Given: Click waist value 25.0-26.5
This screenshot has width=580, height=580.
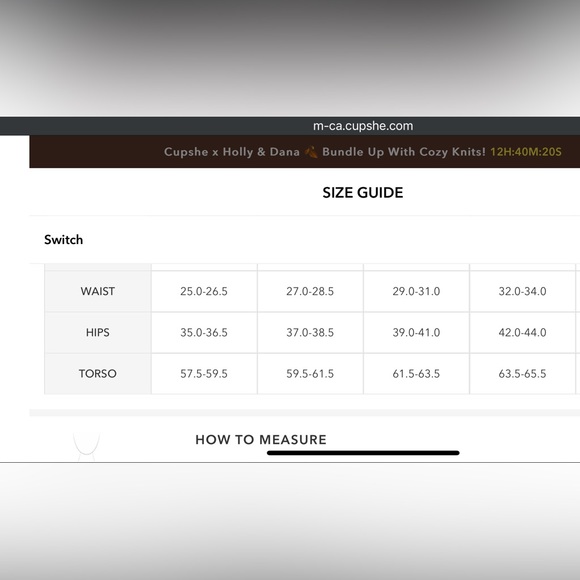Looking at the screenshot, I should (x=204, y=291).
